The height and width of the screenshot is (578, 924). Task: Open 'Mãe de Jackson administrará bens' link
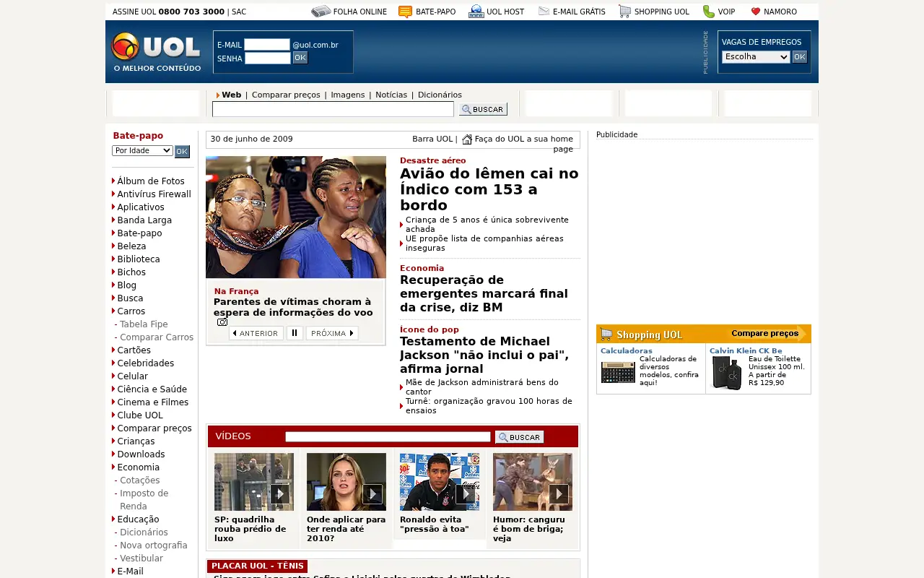482,387
